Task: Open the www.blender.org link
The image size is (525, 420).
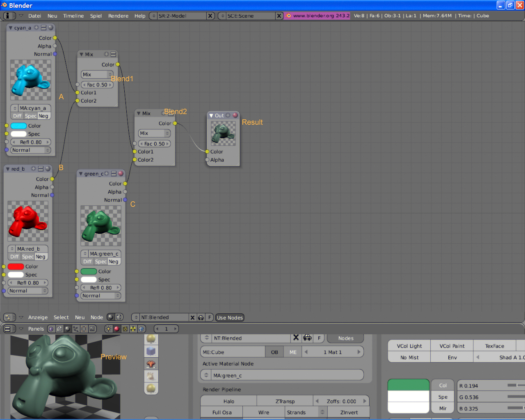Action: point(317,16)
